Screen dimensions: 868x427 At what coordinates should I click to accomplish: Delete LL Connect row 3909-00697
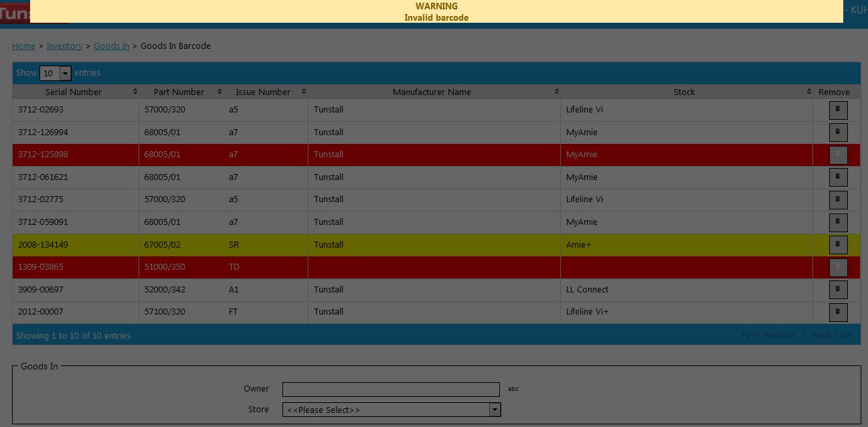(838, 290)
